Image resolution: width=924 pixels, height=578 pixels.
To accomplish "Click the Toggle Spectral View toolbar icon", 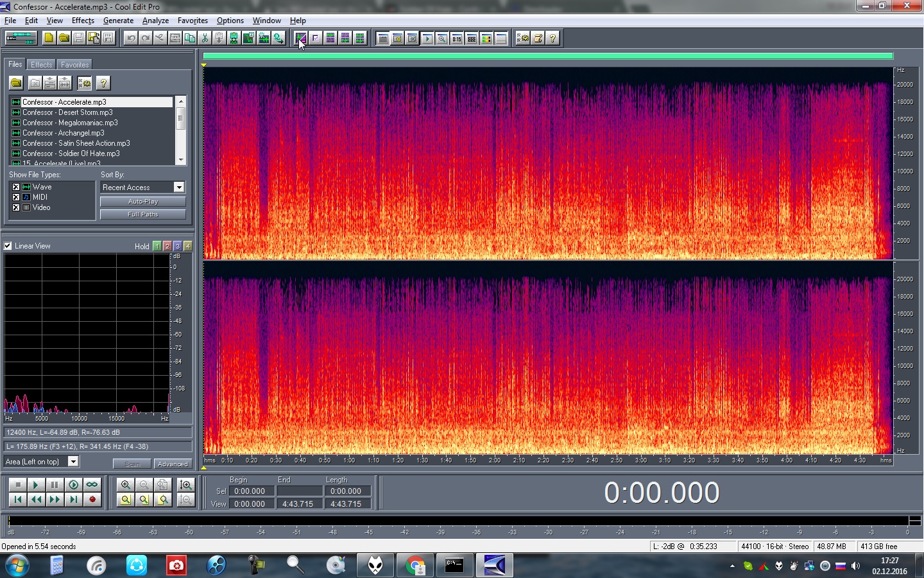I will [300, 38].
